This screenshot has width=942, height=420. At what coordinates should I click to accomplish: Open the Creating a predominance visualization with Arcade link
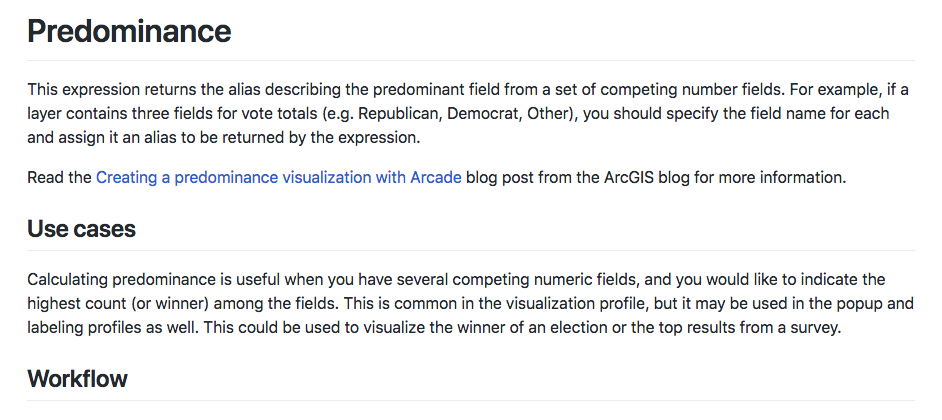pos(278,179)
